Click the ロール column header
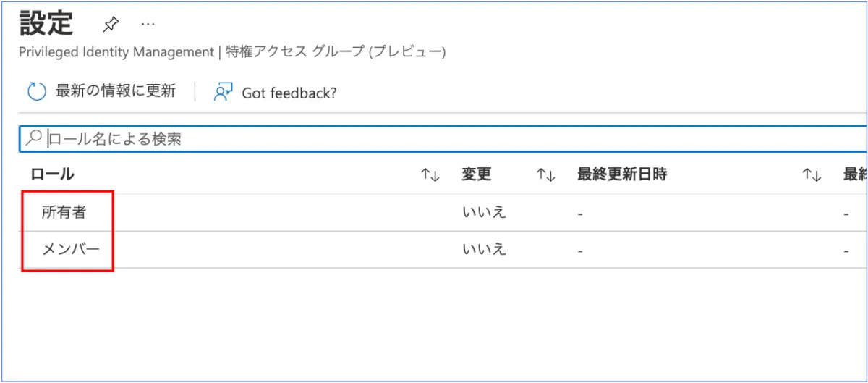 52,174
